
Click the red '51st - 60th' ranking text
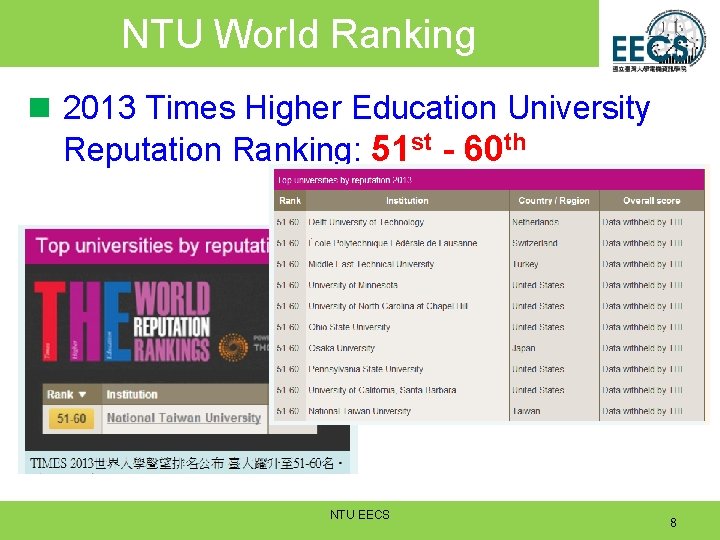[x=449, y=148]
